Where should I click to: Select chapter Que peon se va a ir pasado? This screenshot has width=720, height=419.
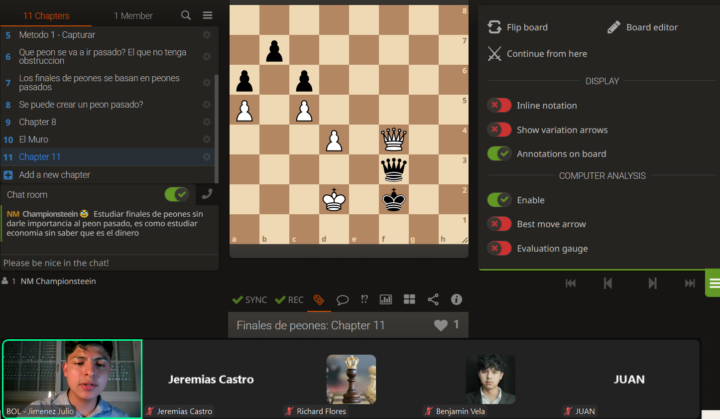pos(102,57)
